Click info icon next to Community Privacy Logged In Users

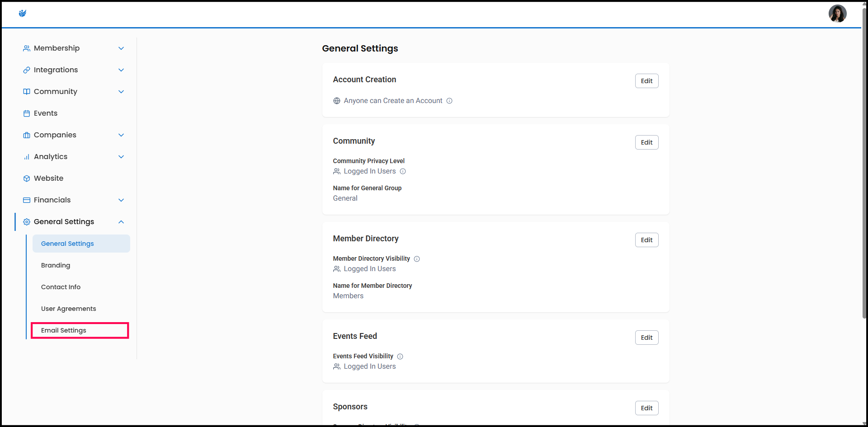pyautogui.click(x=403, y=171)
